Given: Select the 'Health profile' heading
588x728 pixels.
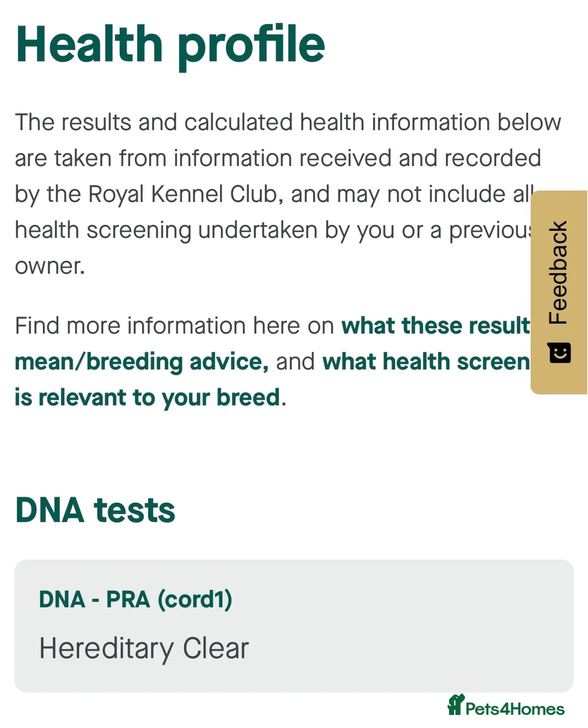Looking at the screenshot, I should [x=170, y=44].
